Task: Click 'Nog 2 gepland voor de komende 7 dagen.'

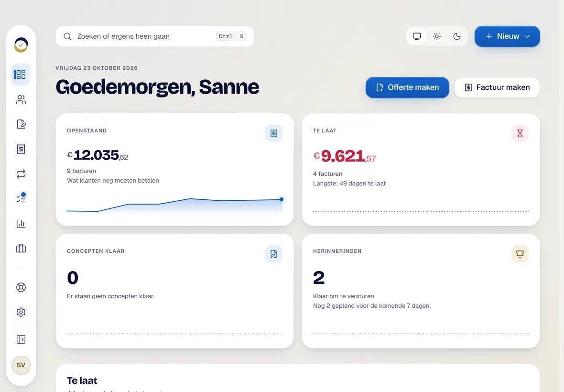Action: 372,306
